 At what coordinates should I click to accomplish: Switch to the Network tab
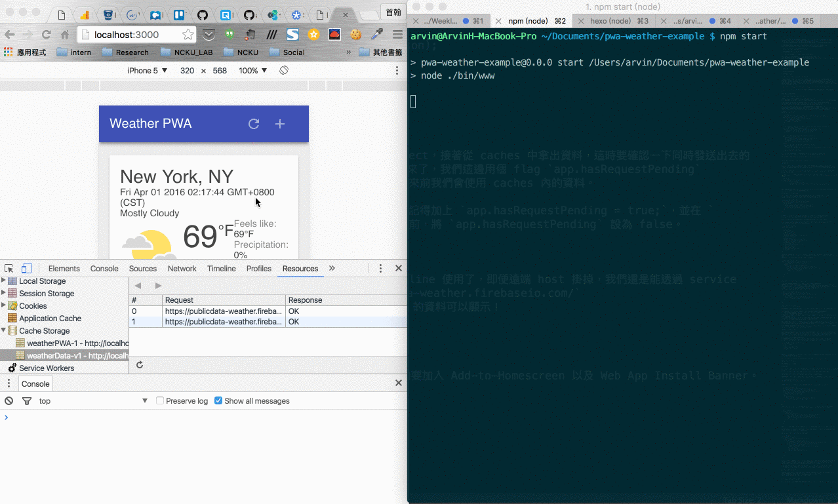182,269
